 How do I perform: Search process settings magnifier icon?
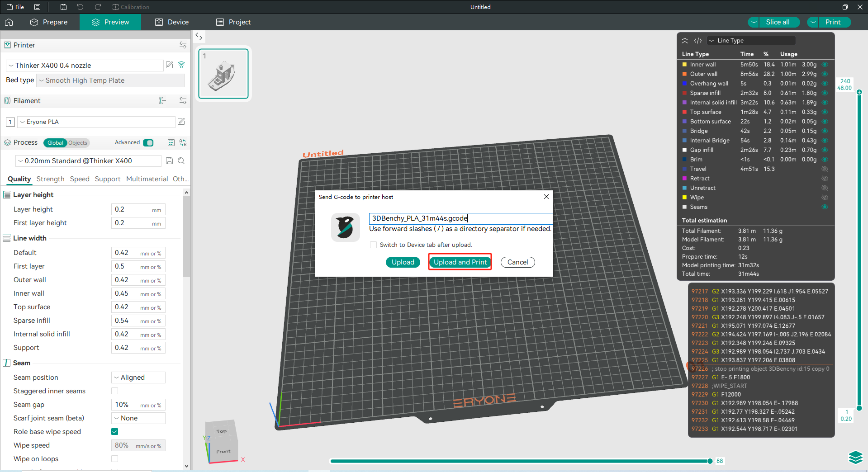coord(181,161)
